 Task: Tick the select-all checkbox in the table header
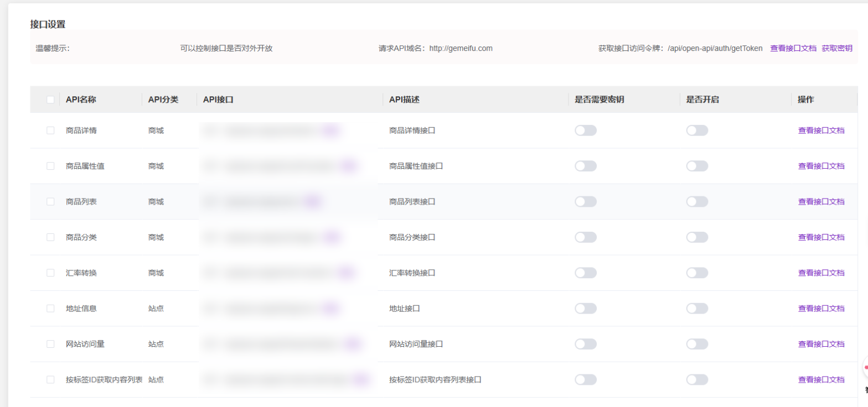pos(50,100)
